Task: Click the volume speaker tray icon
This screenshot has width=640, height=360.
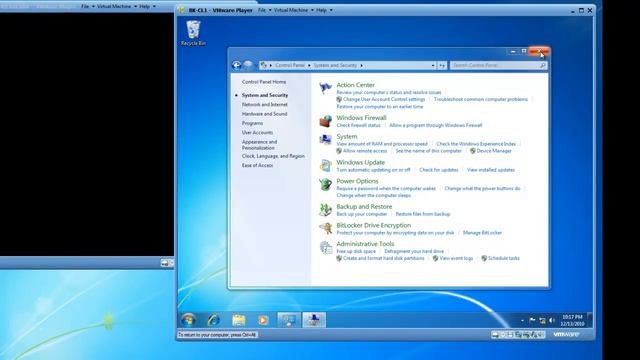Action: [x=552, y=320]
